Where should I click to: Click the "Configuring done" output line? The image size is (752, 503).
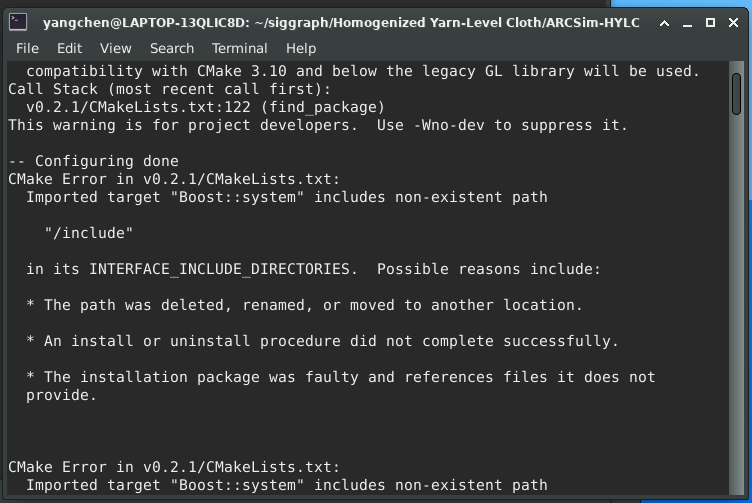(94, 161)
